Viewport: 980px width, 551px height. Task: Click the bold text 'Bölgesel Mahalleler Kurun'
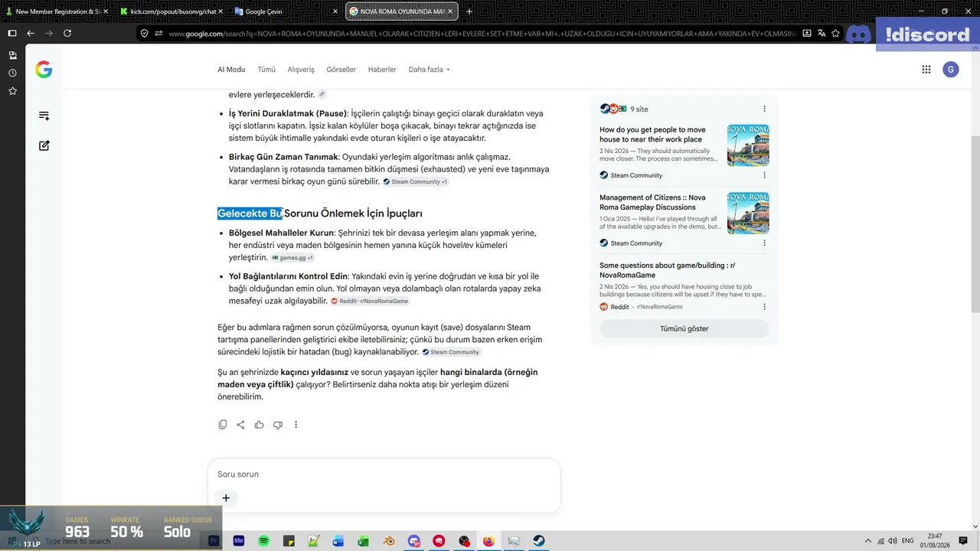pos(281,233)
